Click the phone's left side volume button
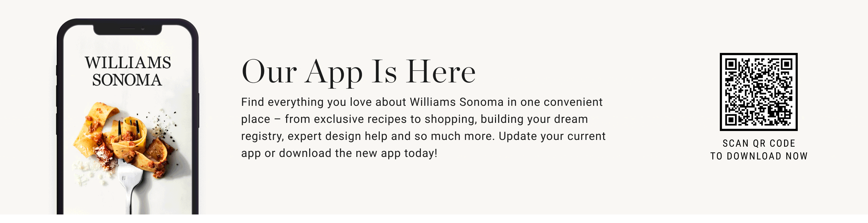The width and height of the screenshot is (868, 223). click(57, 96)
